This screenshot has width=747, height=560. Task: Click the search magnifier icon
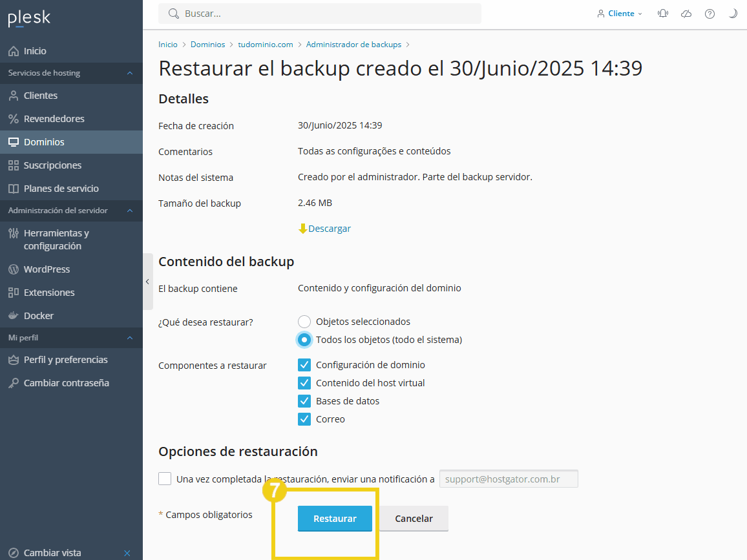[x=173, y=14]
